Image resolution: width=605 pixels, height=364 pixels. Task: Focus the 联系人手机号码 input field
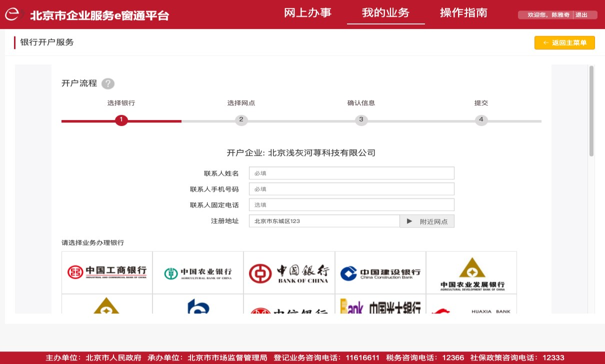(351, 189)
